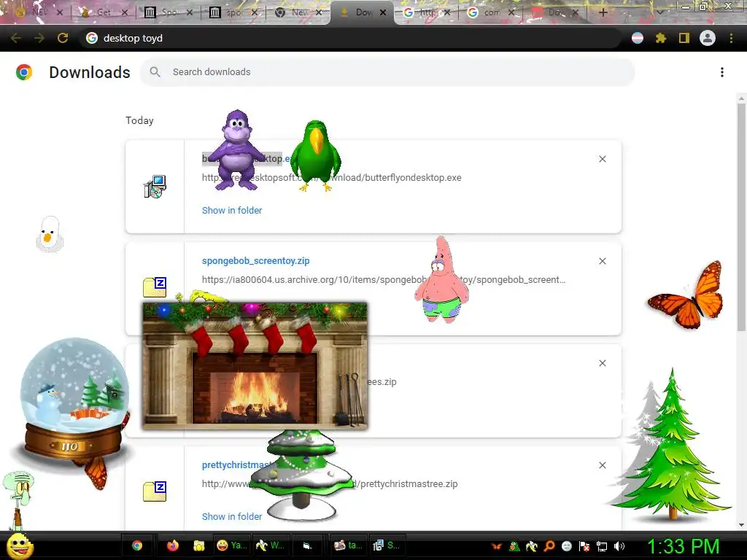Click the flag with red X tray icon
The height and width of the screenshot is (560, 747).
point(584,546)
